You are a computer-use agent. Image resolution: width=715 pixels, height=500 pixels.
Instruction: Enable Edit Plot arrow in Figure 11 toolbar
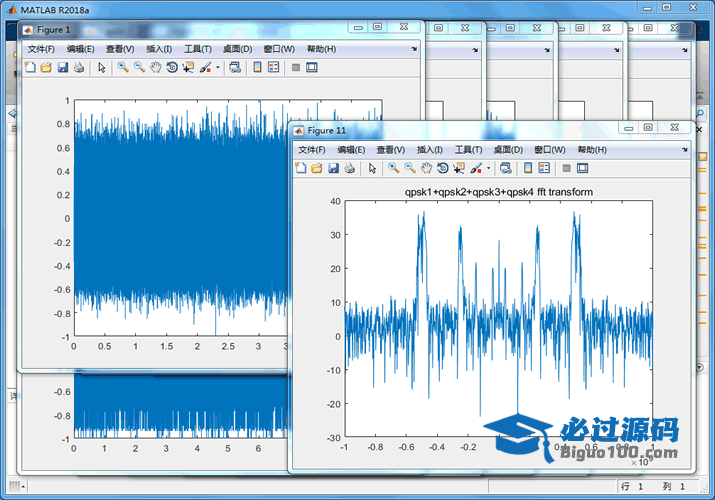coord(373,168)
